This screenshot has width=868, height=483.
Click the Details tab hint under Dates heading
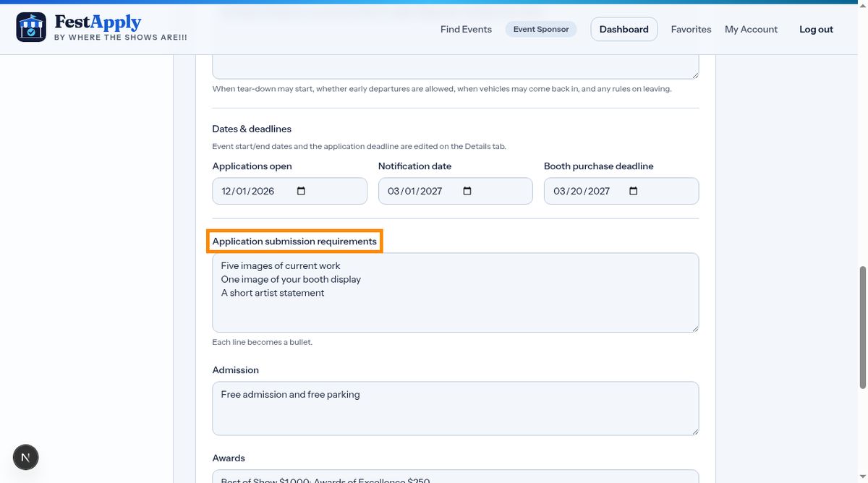[359, 146]
